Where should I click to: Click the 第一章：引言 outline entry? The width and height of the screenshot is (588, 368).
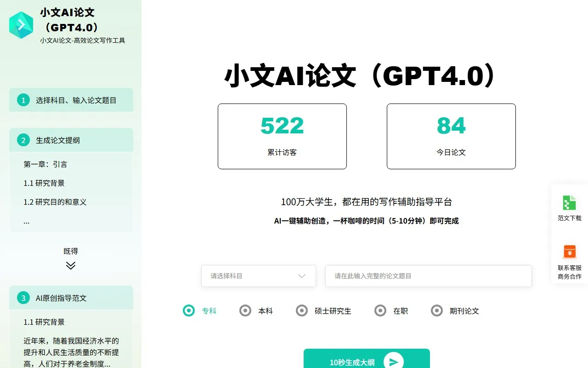46,164
